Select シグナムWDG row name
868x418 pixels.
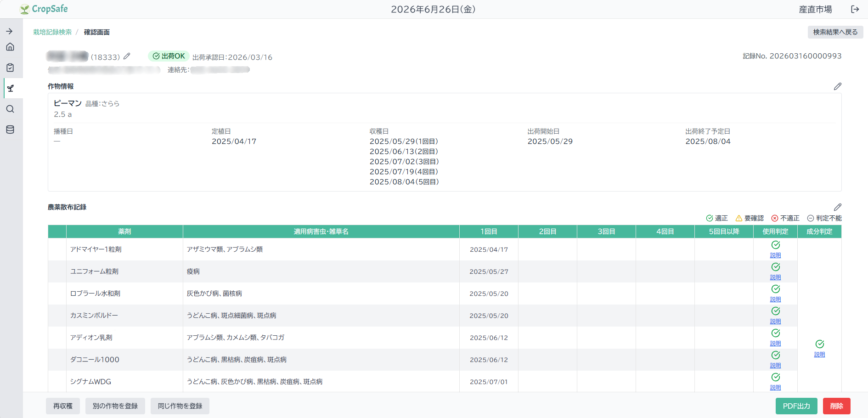click(x=90, y=382)
